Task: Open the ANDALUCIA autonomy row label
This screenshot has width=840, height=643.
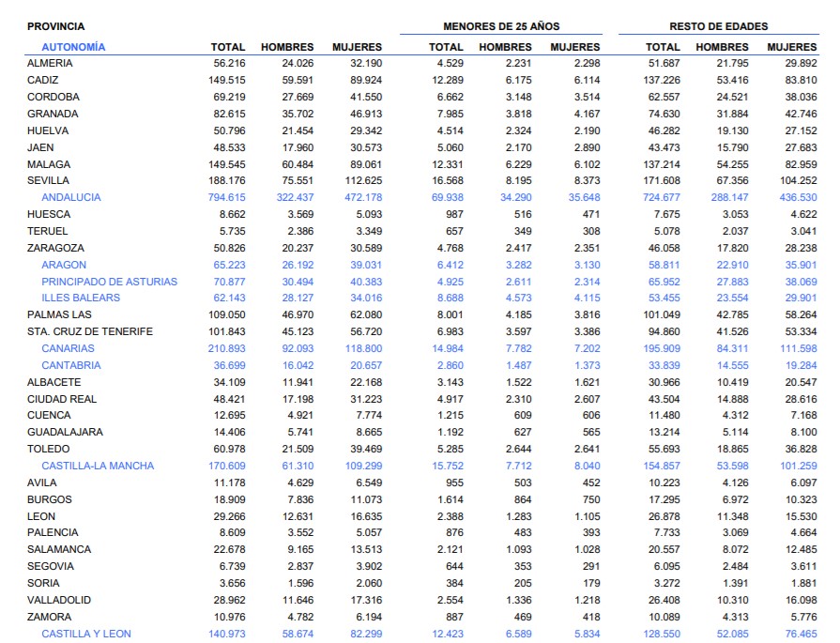Action: click(70, 197)
